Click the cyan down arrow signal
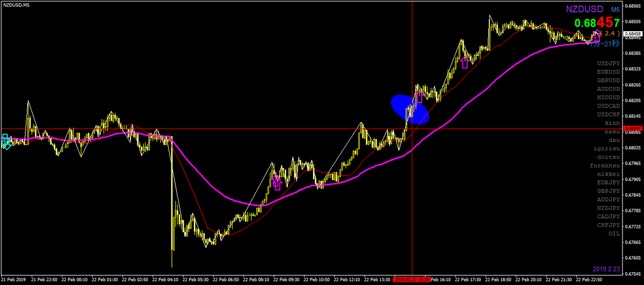Screen dimensions: 644x285 click(x=5, y=141)
